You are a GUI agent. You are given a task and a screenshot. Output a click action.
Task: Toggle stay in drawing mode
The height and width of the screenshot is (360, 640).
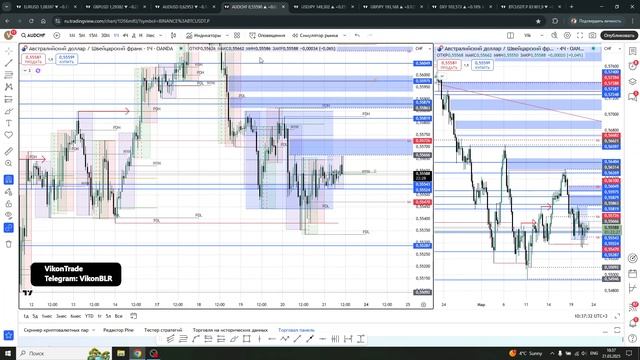[9, 192]
